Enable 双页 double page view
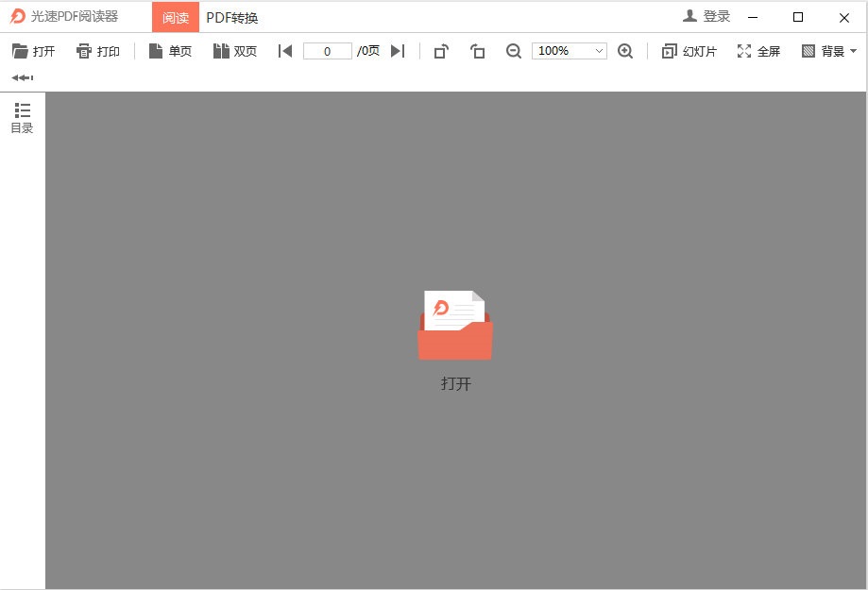868x590 pixels. tap(233, 51)
